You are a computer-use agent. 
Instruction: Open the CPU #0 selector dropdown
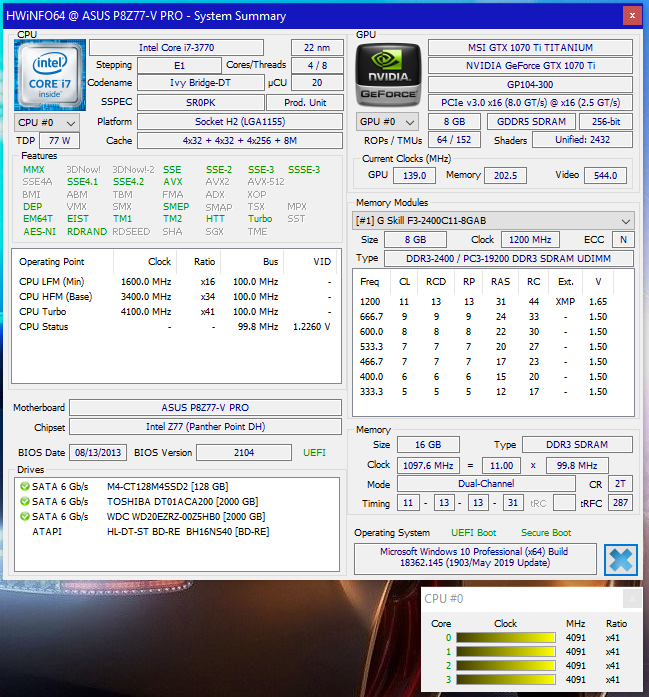click(x=47, y=123)
